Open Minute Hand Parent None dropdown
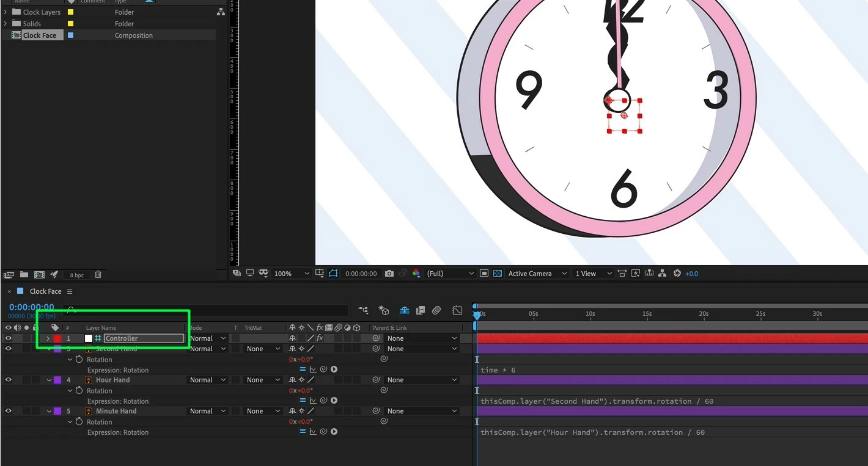868x466 pixels. point(422,411)
